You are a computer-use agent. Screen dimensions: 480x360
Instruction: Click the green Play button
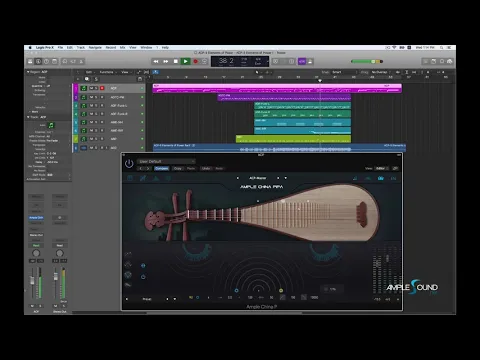185,61
